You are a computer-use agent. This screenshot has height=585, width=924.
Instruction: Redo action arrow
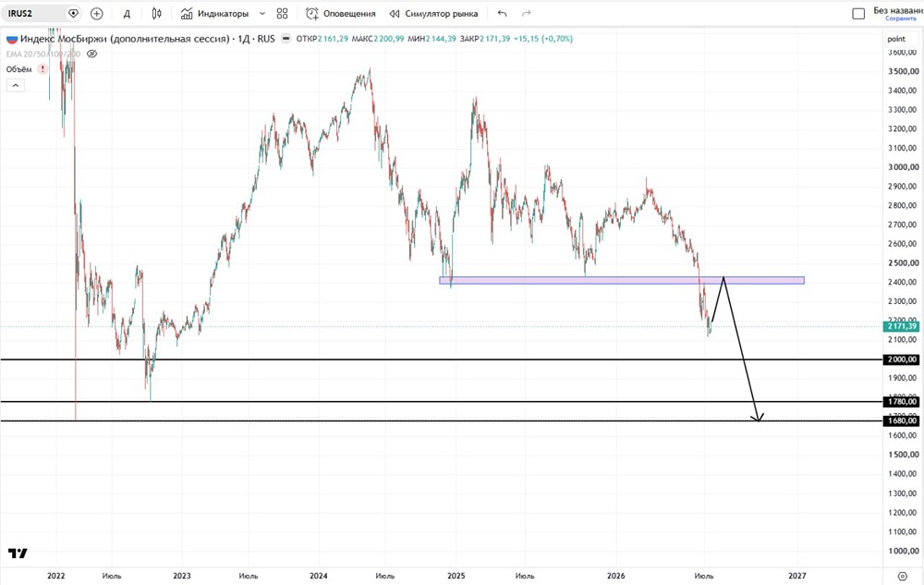point(527,14)
